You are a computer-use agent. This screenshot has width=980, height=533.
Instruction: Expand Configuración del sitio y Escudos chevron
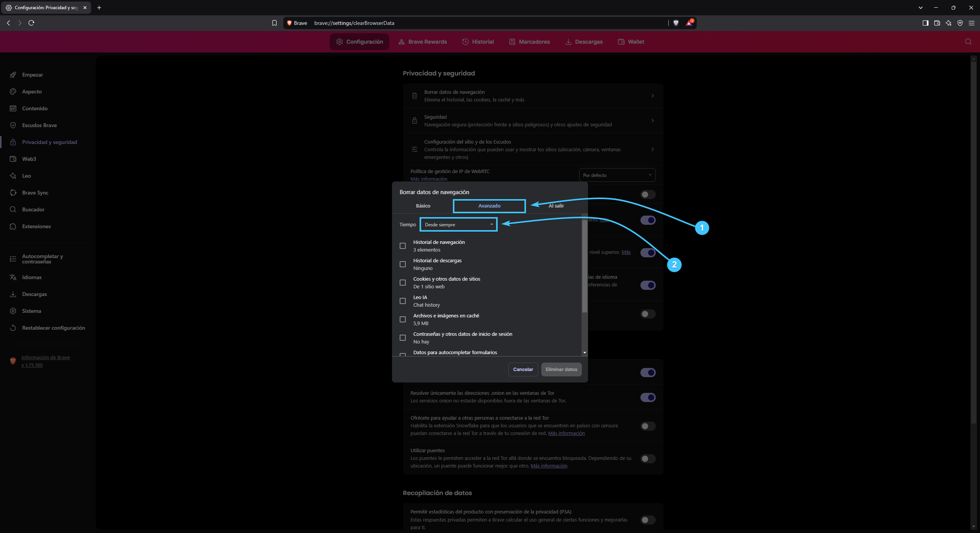pyautogui.click(x=653, y=149)
